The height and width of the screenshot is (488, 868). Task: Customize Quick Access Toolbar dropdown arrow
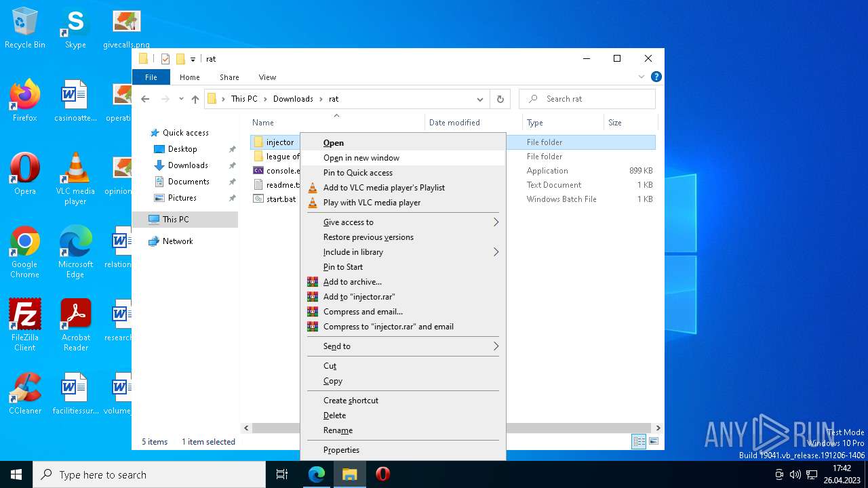(193, 59)
